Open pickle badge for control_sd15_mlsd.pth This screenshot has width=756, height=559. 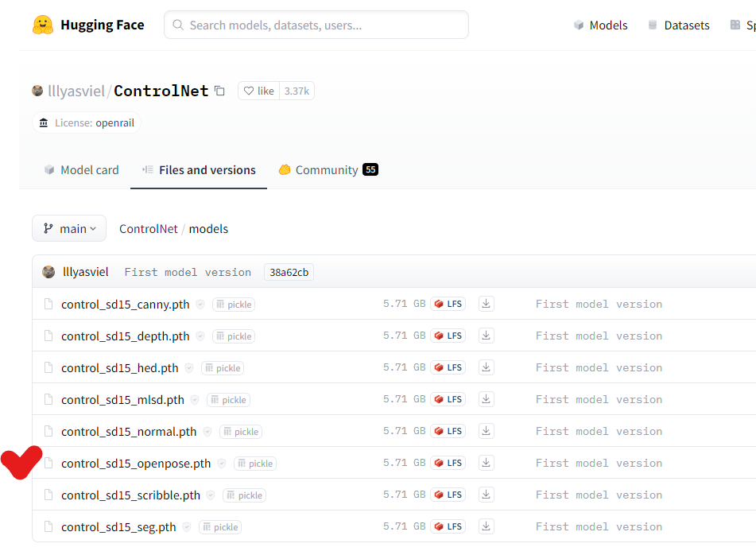tap(228, 400)
